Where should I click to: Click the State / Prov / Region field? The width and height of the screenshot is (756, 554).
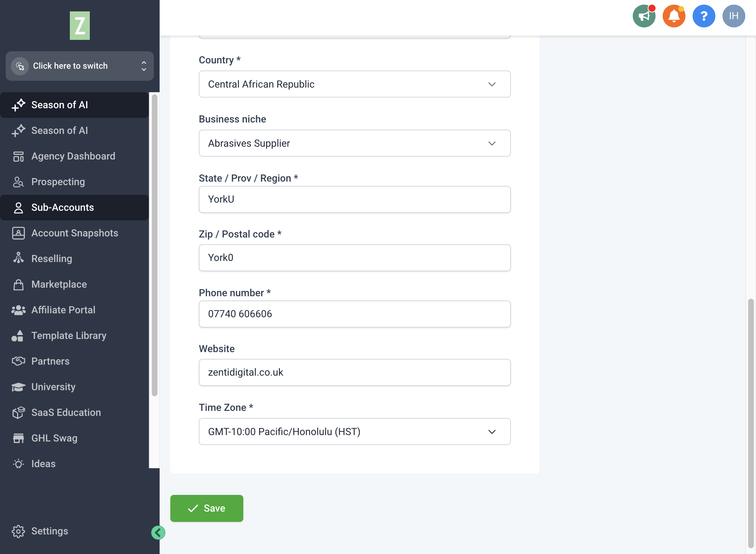(x=354, y=199)
